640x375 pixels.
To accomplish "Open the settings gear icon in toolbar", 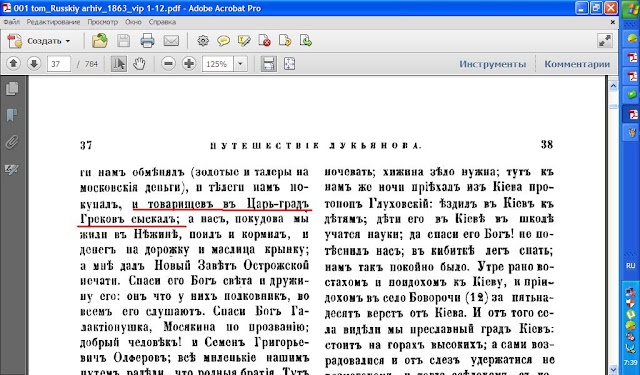I will (203, 41).
